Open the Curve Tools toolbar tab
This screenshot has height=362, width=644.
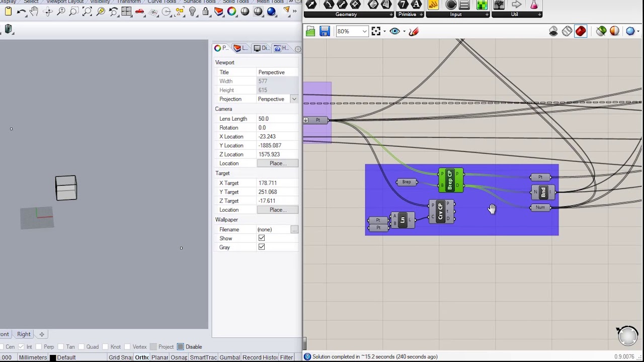162,2
